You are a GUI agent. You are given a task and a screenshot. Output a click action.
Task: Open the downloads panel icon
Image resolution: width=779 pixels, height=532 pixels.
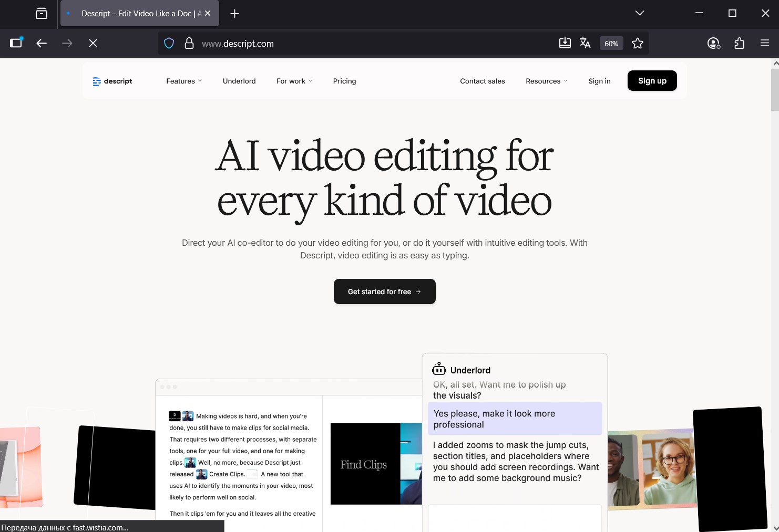coord(565,43)
